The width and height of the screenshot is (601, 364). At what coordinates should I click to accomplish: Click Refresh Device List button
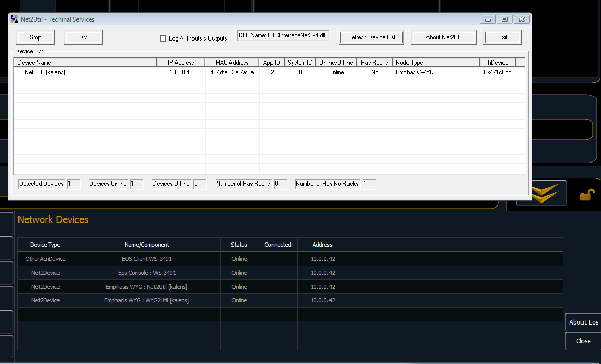(372, 37)
